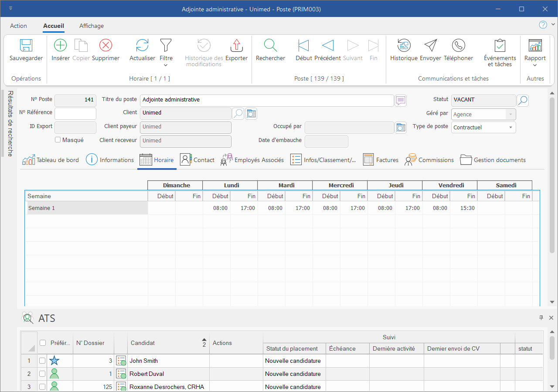The width and height of the screenshot is (558, 392).
Task: Click the Exporter icon
Action: [236, 45]
